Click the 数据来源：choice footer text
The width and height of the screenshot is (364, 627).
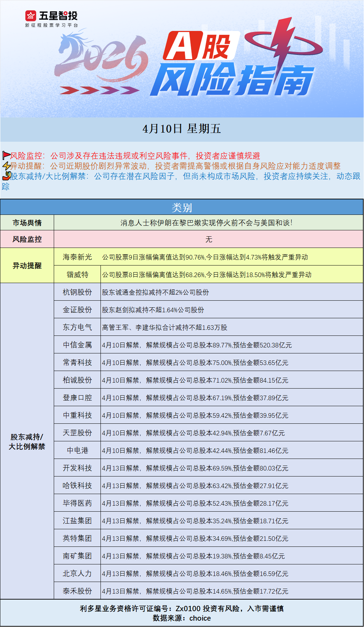182,618
